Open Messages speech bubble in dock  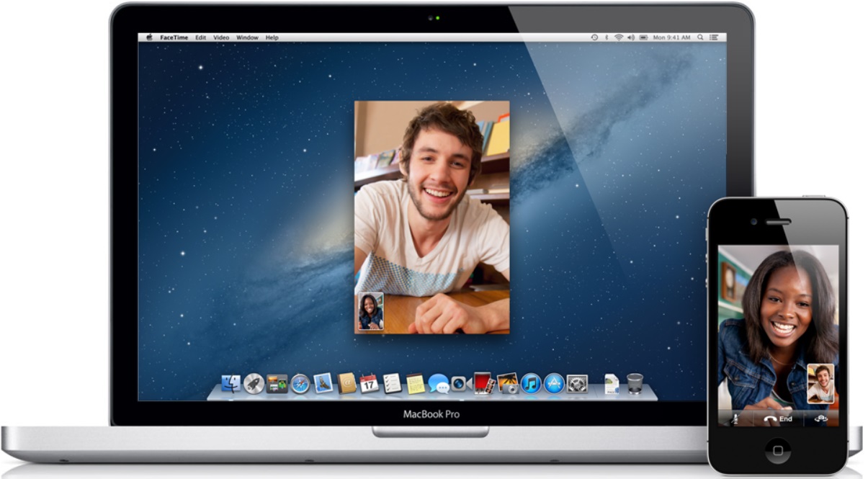[437, 384]
